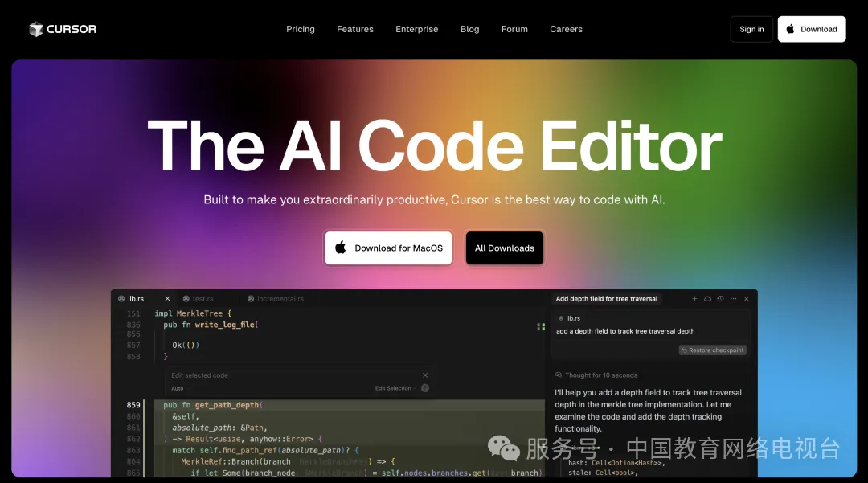The width and height of the screenshot is (868, 483).
Task: Visit the Forum link
Action: tap(514, 29)
